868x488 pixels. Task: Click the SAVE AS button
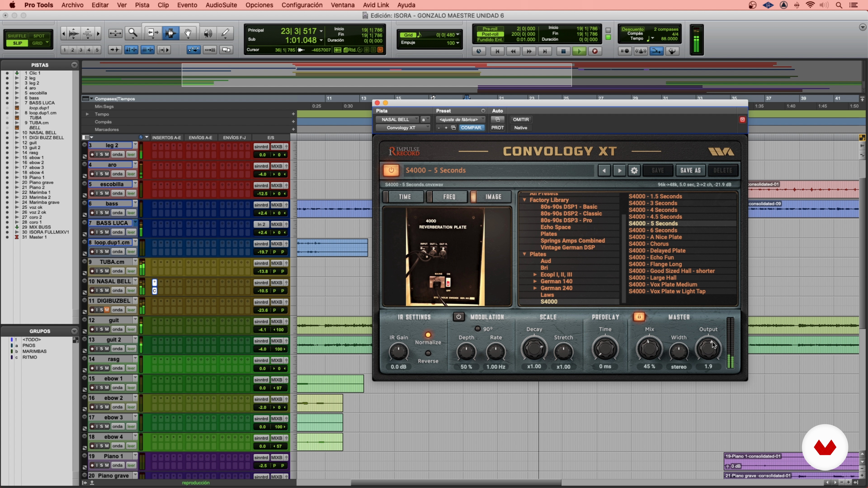click(690, 170)
